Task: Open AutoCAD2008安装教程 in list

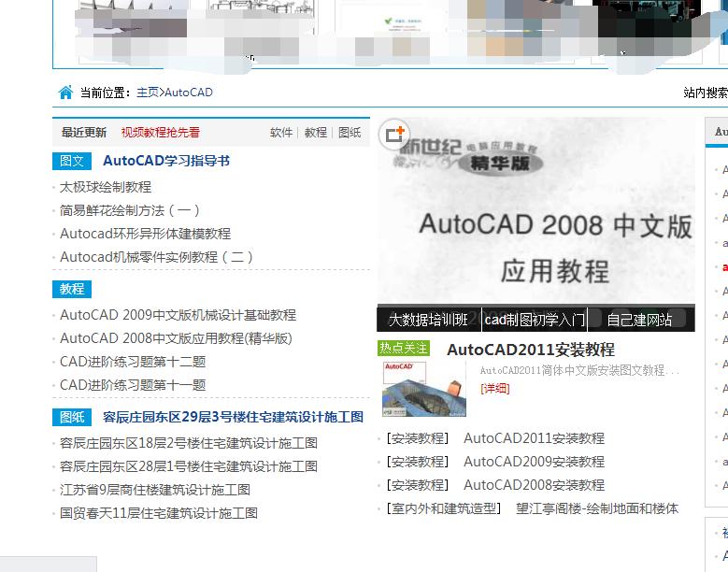Action: [x=534, y=485]
